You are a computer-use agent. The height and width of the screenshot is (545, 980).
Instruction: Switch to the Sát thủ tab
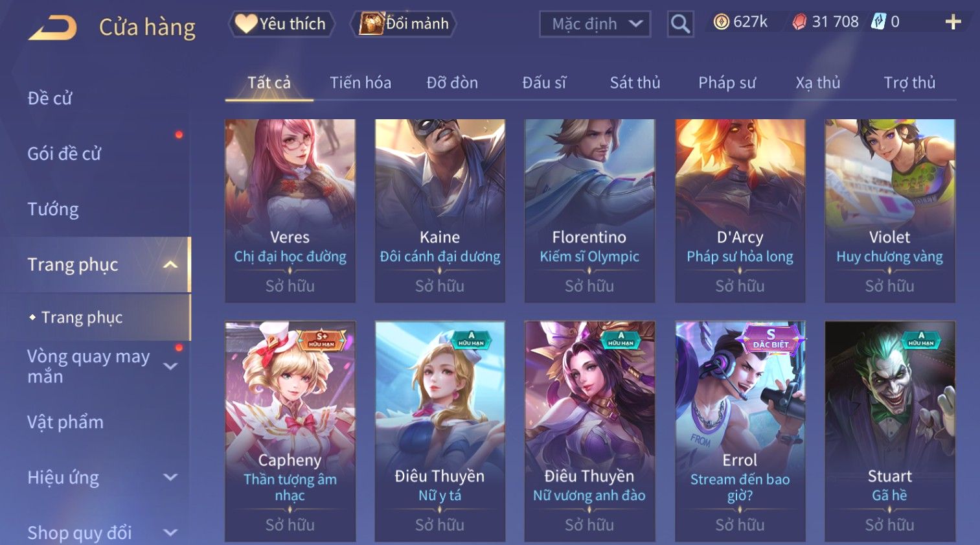pyautogui.click(x=635, y=83)
